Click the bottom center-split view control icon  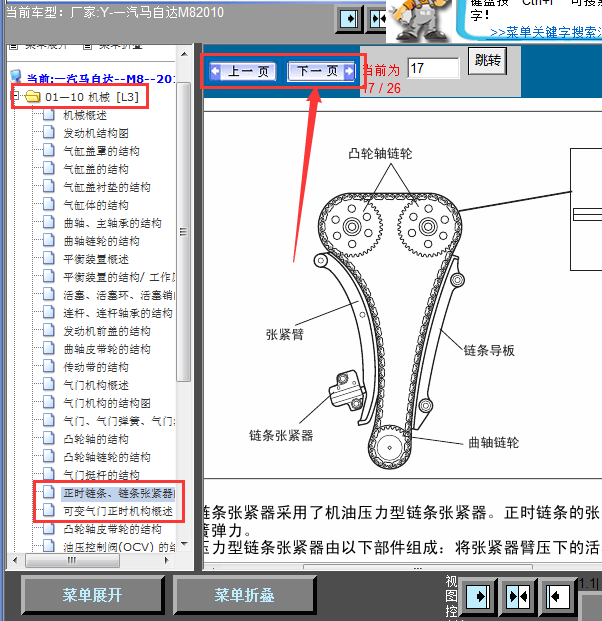(518, 596)
